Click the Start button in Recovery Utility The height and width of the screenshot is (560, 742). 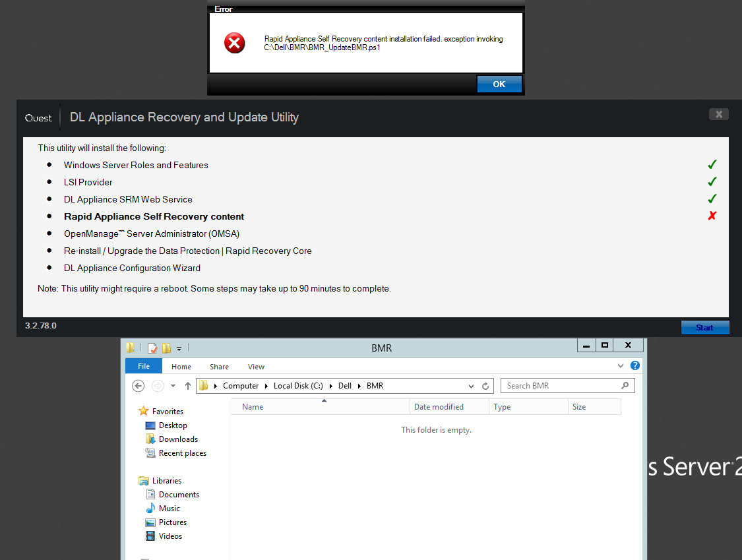click(x=704, y=328)
